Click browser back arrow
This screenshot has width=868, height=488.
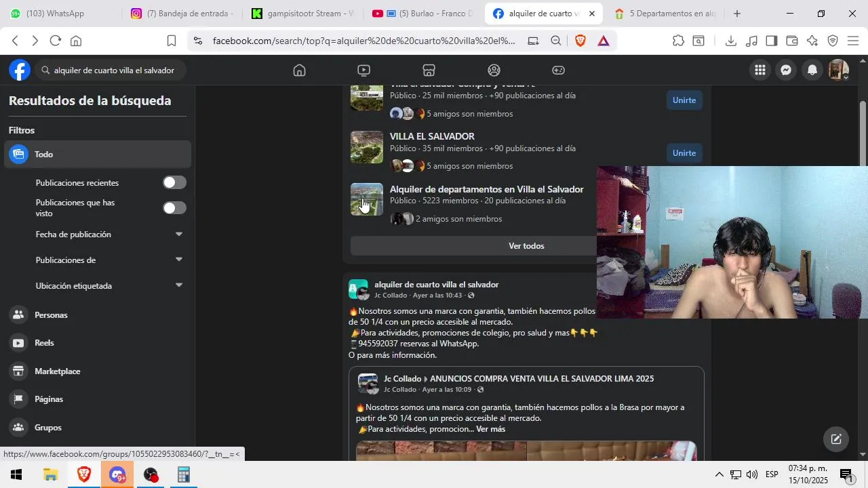pyautogui.click(x=15, y=41)
